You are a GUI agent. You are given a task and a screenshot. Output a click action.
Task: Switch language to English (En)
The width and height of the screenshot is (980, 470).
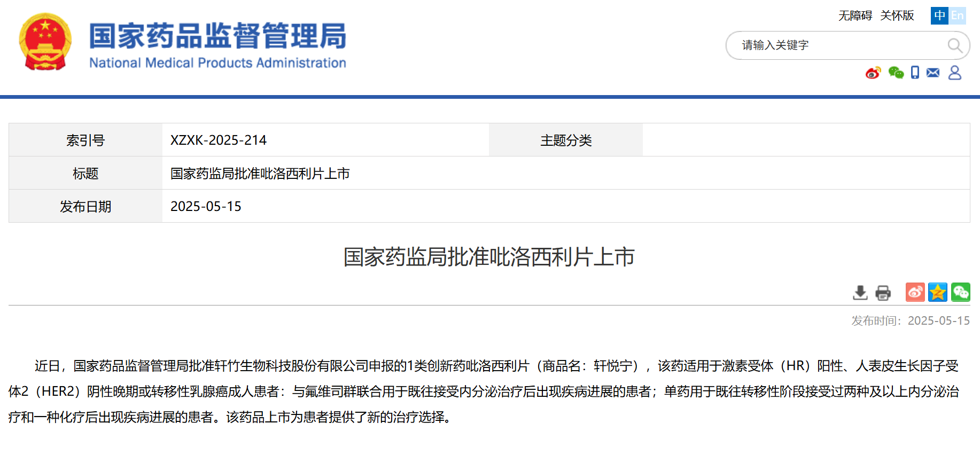[x=957, y=15]
